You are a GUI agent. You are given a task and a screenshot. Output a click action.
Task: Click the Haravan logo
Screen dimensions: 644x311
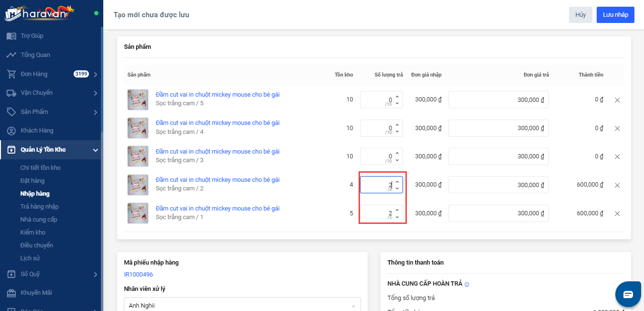[x=40, y=13]
